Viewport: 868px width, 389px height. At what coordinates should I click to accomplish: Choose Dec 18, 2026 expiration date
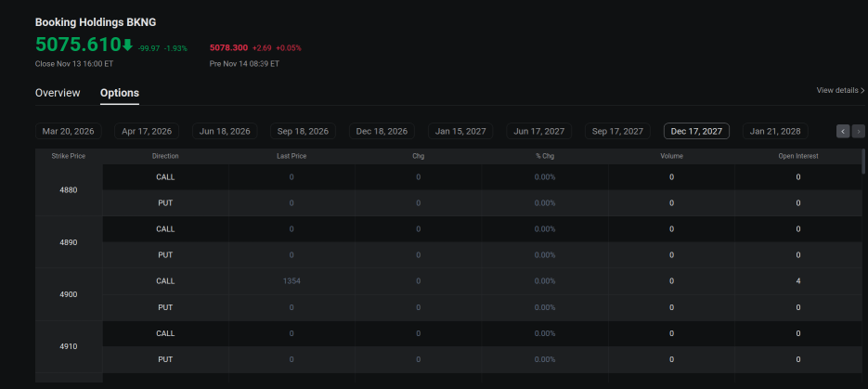click(x=382, y=132)
